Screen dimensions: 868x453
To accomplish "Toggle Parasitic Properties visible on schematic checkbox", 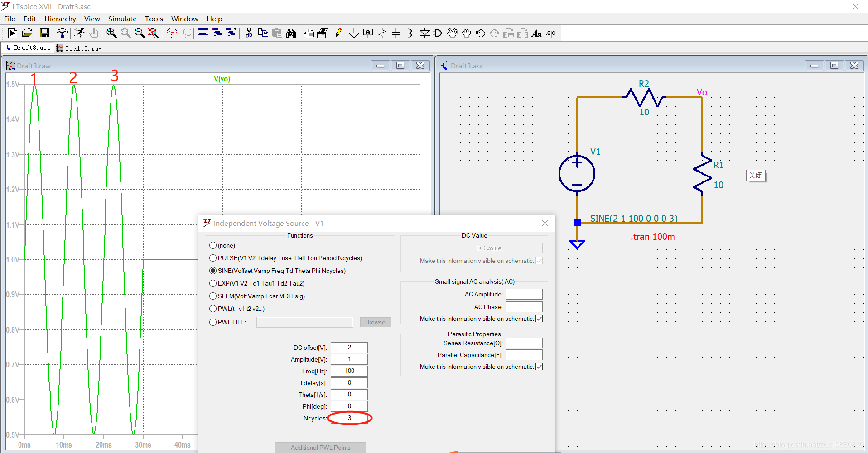I will tap(539, 367).
